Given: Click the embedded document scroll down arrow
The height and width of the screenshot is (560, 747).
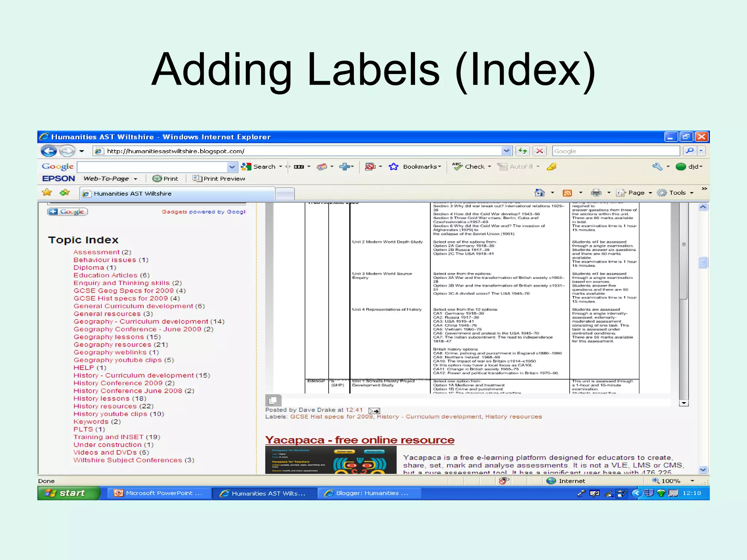Looking at the screenshot, I should click(x=684, y=403).
